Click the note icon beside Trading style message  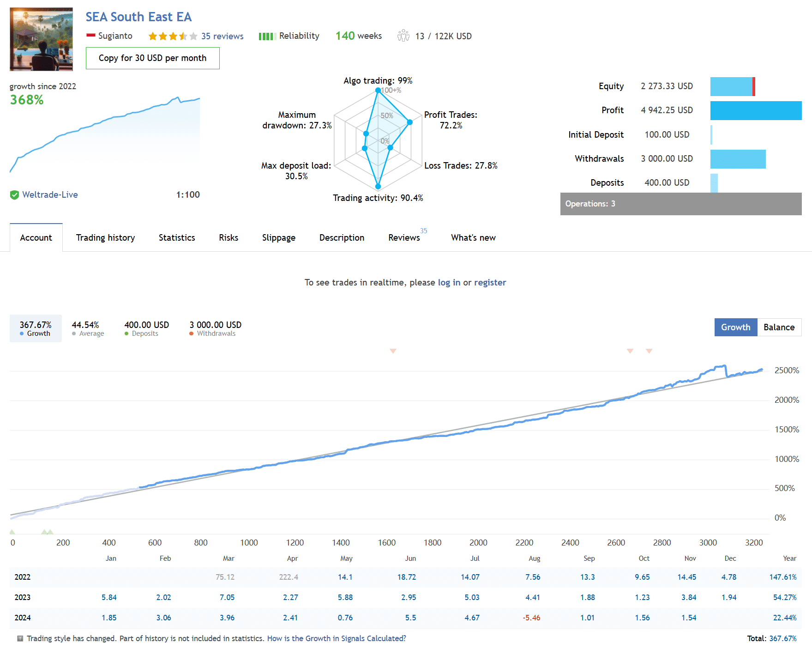(x=20, y=638)
